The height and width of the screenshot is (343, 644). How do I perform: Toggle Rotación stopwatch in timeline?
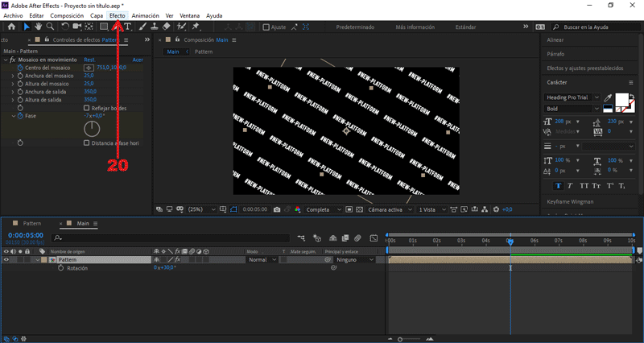click(61, 268)
